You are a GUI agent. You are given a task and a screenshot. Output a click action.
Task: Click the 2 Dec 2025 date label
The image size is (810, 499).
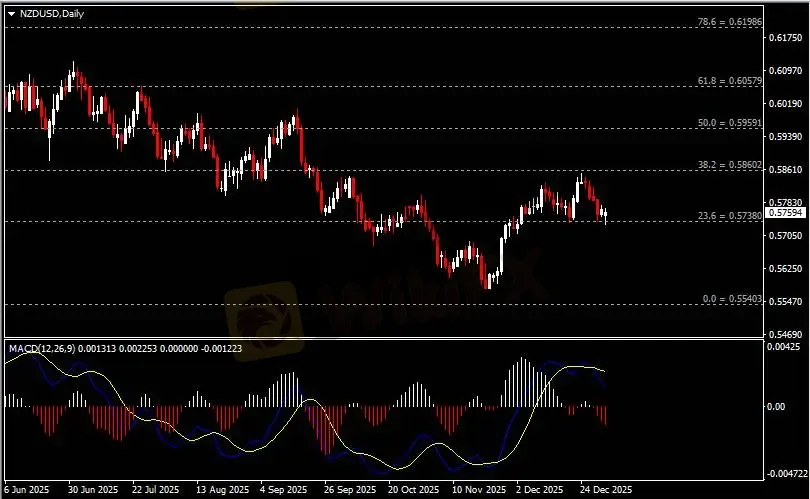tap(540, 489)
